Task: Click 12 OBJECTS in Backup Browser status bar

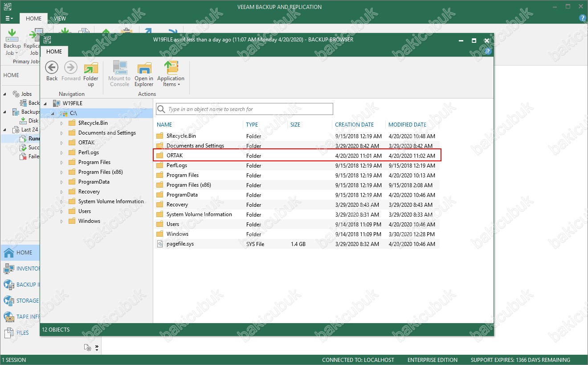Action: tap(56, 330)
